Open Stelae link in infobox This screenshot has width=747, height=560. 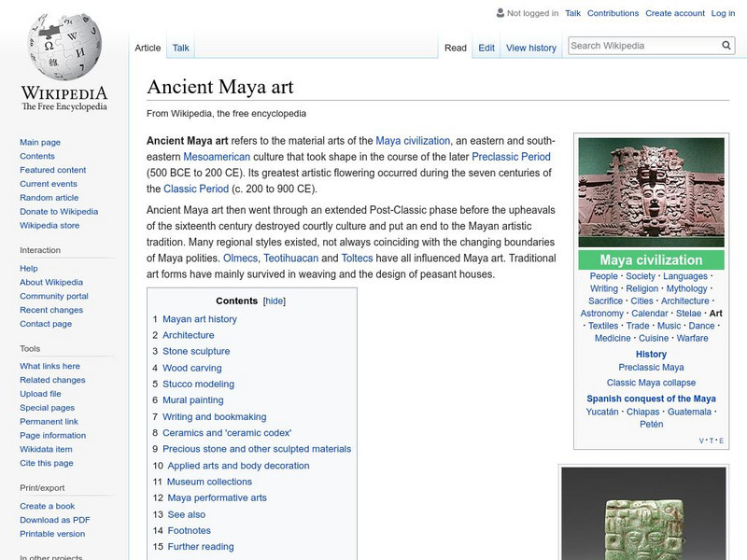coord(688,314)
